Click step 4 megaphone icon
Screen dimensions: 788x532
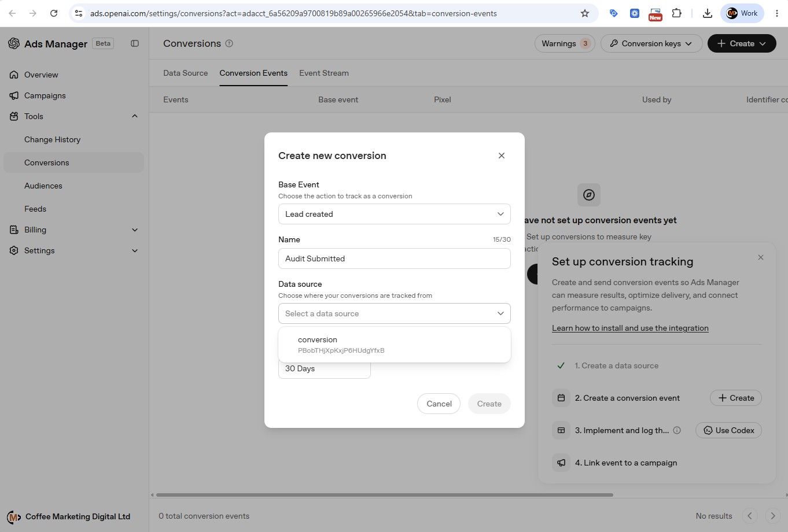[561, 463]
